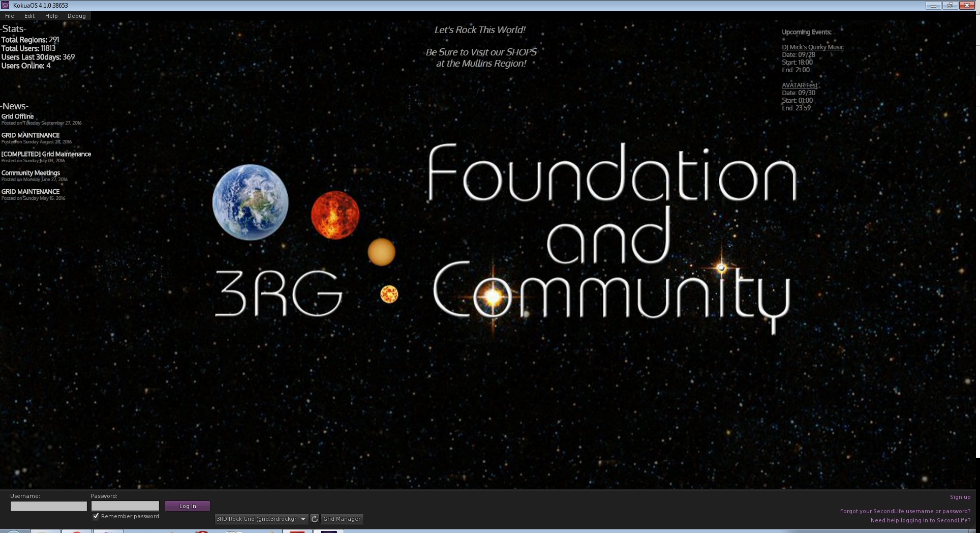The image size is (980, 533).
Task: Open [COMPLETED] Grid Maintenance news item
Action: [x=46, y=154]
